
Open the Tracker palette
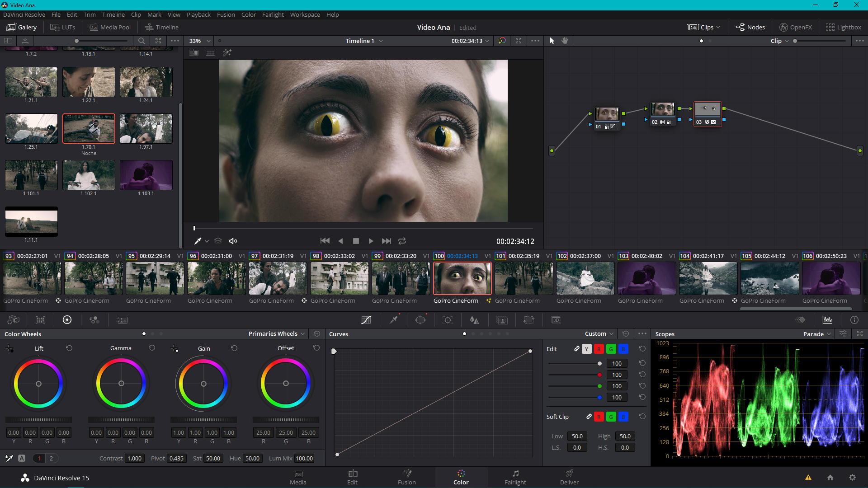(448, 320)
